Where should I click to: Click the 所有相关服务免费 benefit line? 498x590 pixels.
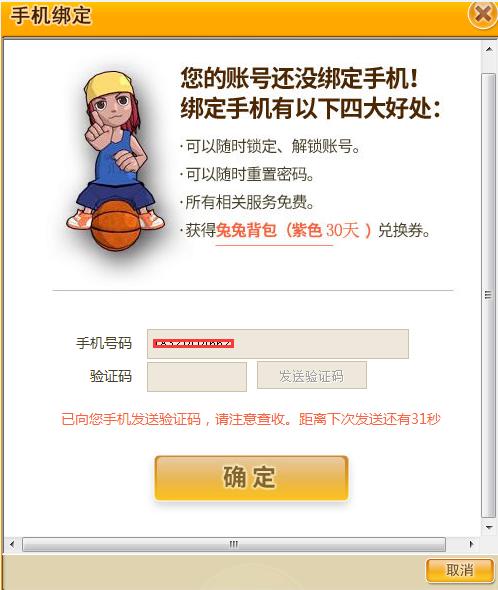(x=250, y=202)
